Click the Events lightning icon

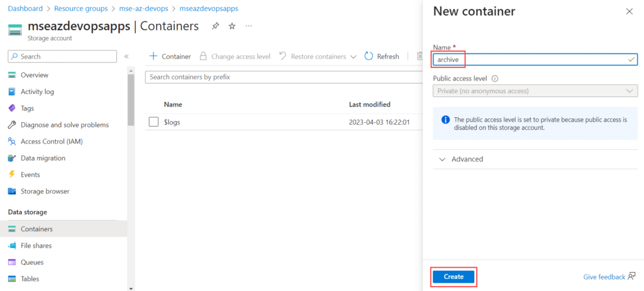(12, 174)
